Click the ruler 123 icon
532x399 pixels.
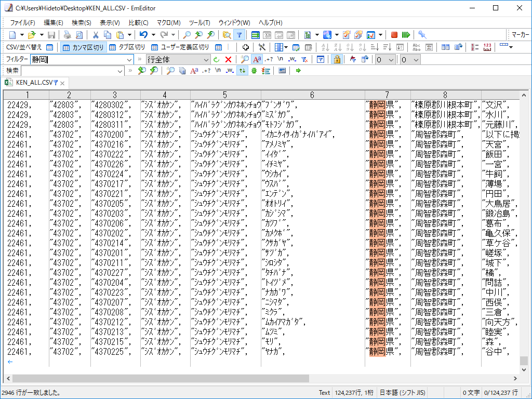click(x=487, y=47)
